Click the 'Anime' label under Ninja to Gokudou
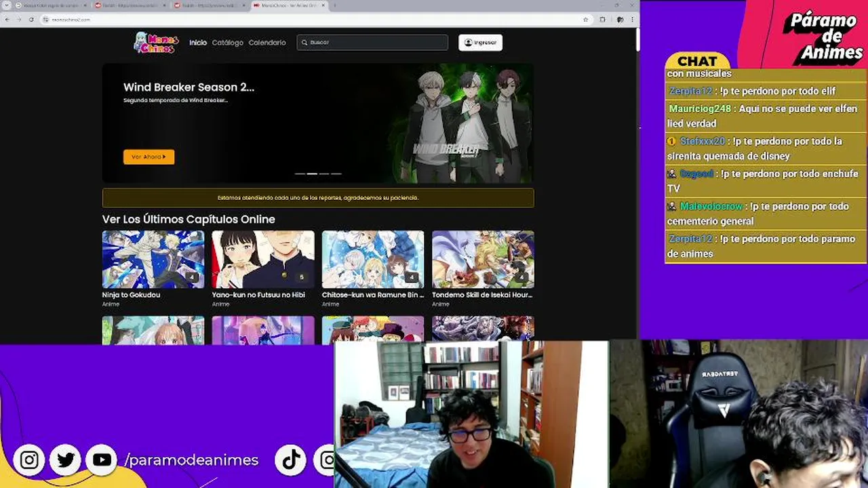The image size is (868, 488). click(111, 304)
